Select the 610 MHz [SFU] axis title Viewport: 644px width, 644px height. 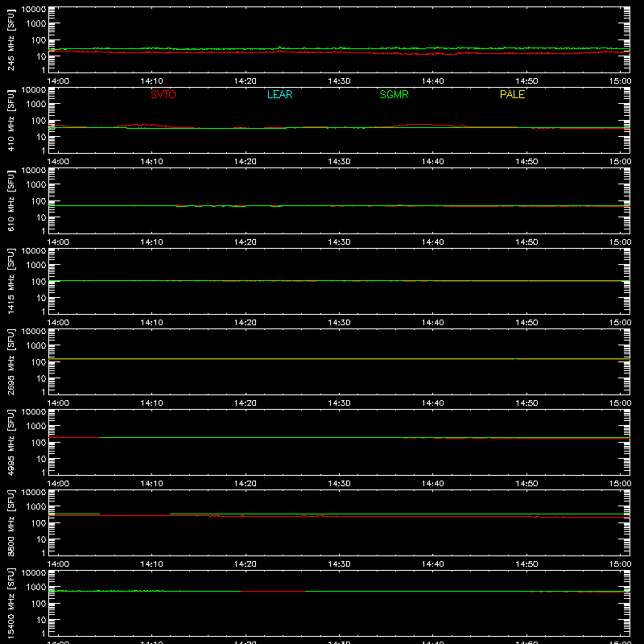11,200
